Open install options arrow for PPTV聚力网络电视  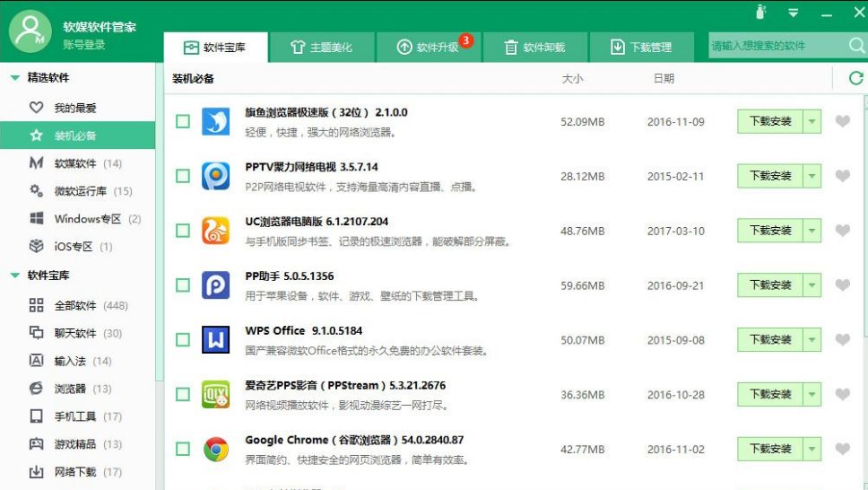coord(812,176)
